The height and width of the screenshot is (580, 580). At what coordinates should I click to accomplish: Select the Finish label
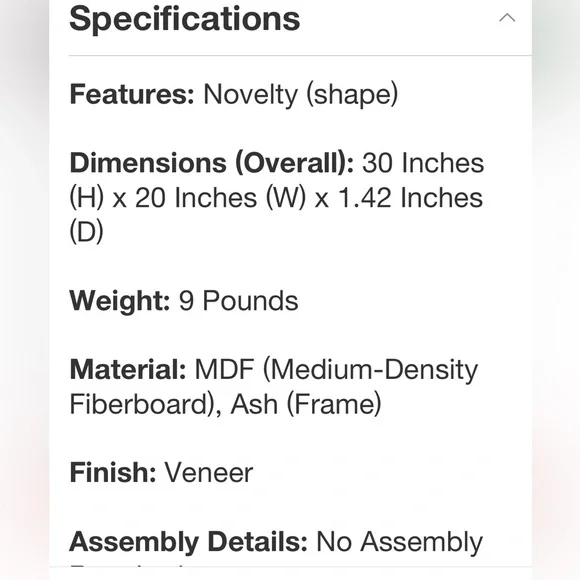113,473
